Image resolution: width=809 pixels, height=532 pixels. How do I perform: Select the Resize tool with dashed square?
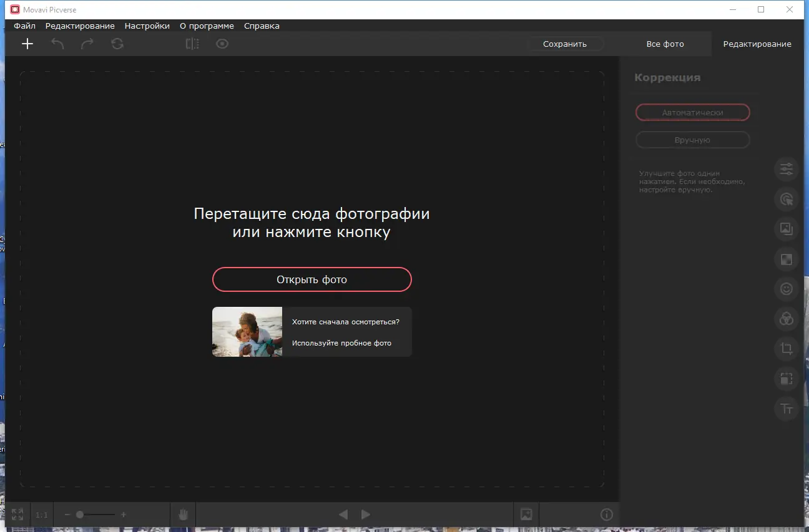tap(786, 379)
